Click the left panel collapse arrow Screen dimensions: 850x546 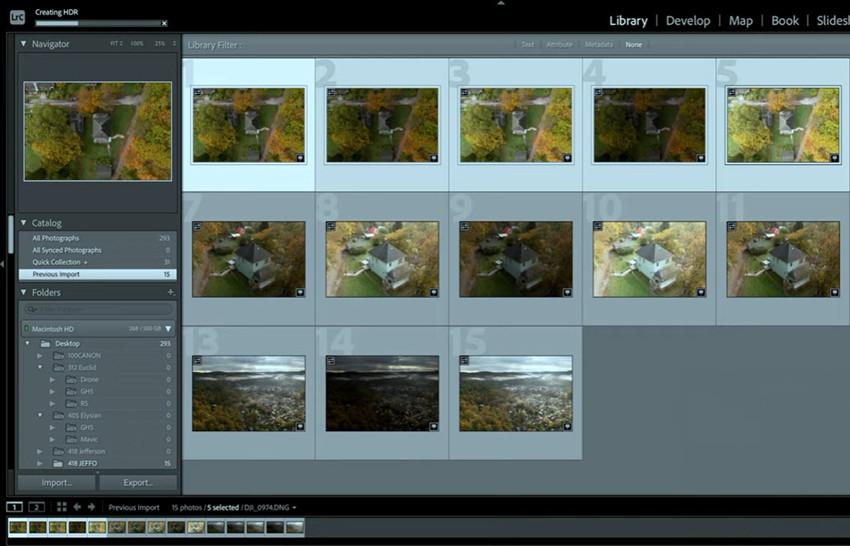tap(2, 264)
